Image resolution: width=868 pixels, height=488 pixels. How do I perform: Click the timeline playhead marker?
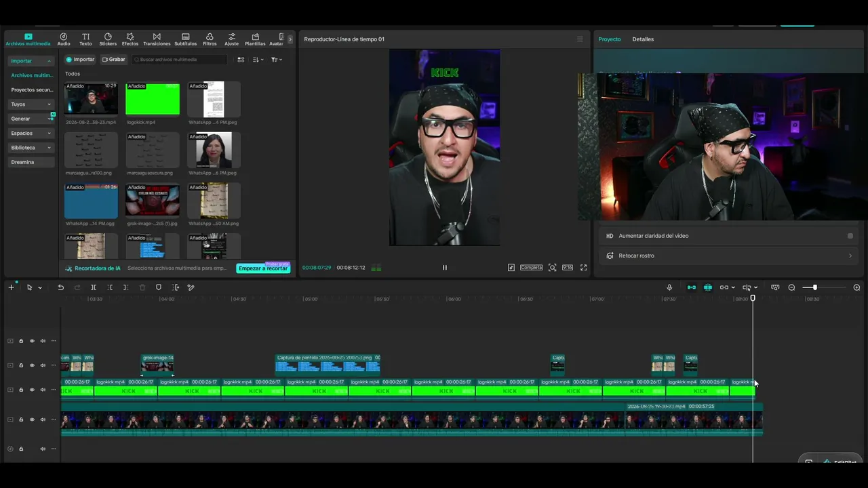[753, 298]
